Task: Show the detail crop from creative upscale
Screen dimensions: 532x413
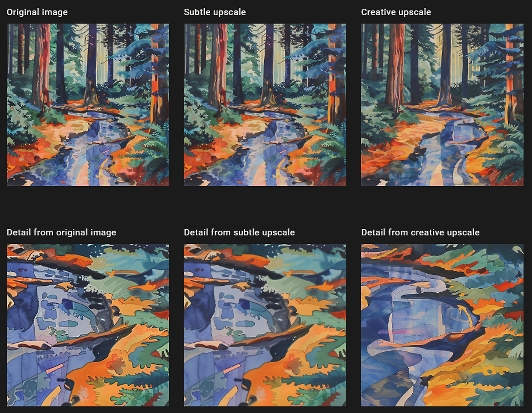Action: tap(442, 325)
